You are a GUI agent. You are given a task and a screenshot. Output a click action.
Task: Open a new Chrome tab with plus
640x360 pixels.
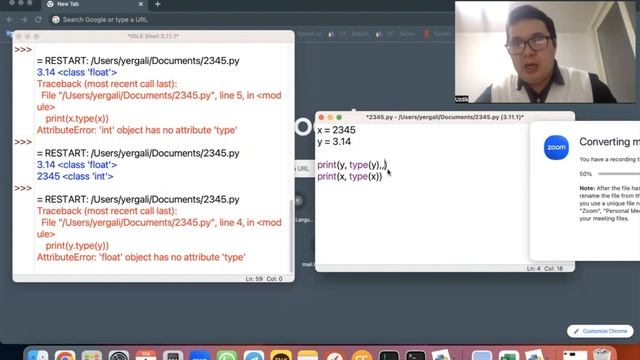[x=158, y=4]
